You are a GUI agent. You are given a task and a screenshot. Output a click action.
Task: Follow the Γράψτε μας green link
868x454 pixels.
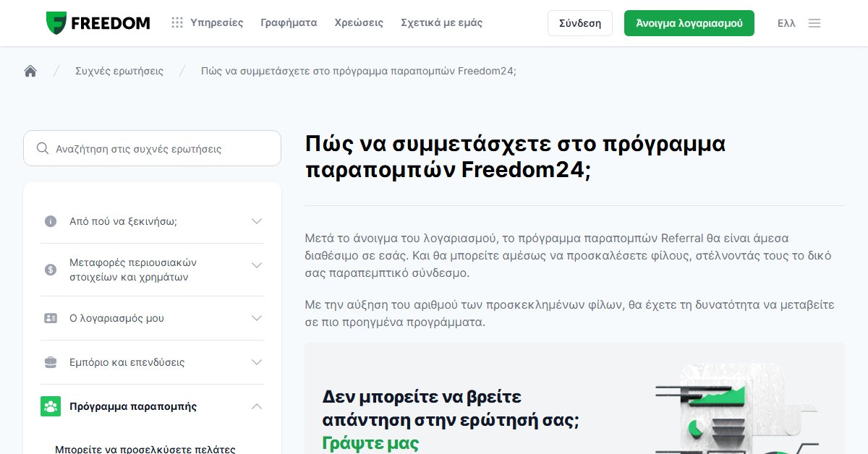[370, 442]
